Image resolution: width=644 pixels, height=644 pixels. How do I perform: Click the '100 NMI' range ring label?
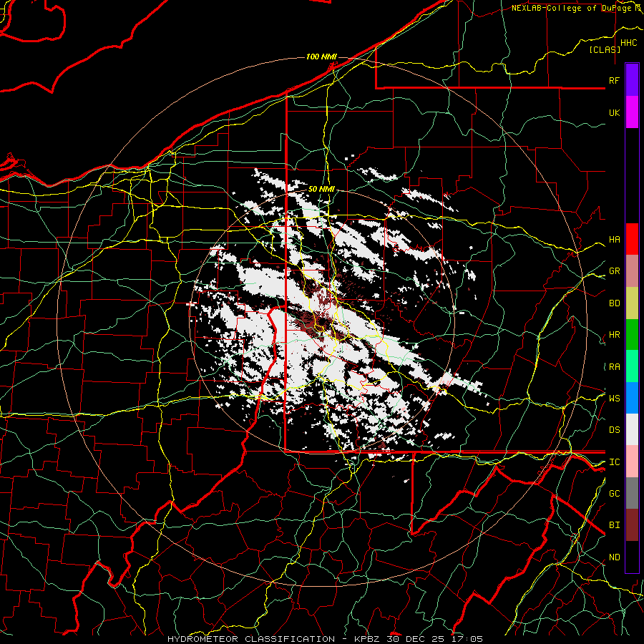[321, 57]
